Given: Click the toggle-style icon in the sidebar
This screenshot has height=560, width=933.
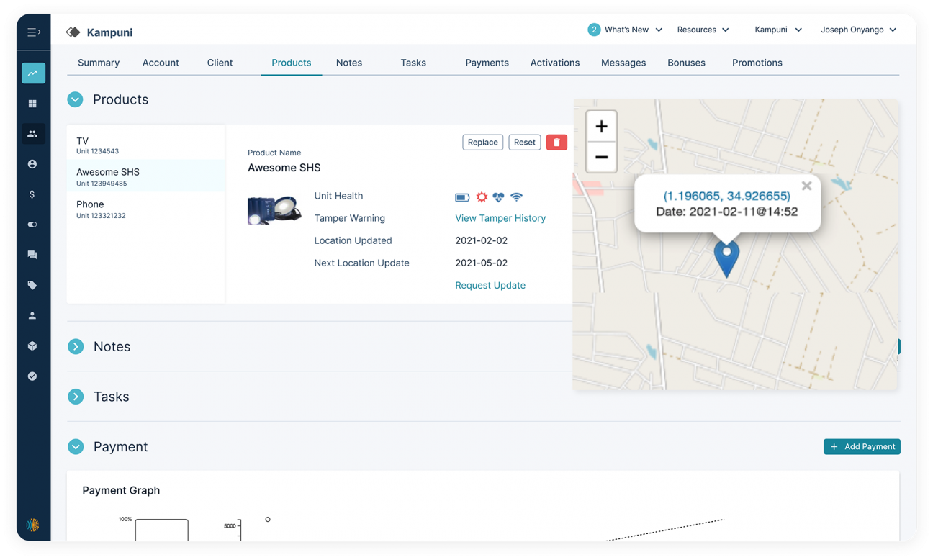Looking at the screenshot, I should coord(33,224).
